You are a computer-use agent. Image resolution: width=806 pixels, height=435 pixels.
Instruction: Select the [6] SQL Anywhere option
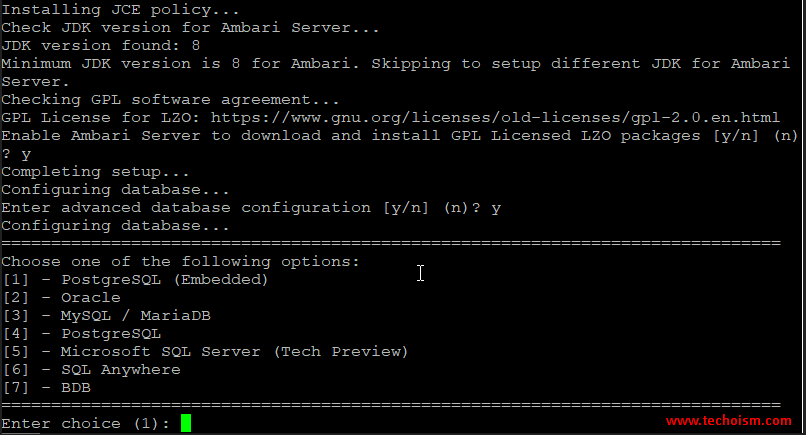tap(91, 370)
